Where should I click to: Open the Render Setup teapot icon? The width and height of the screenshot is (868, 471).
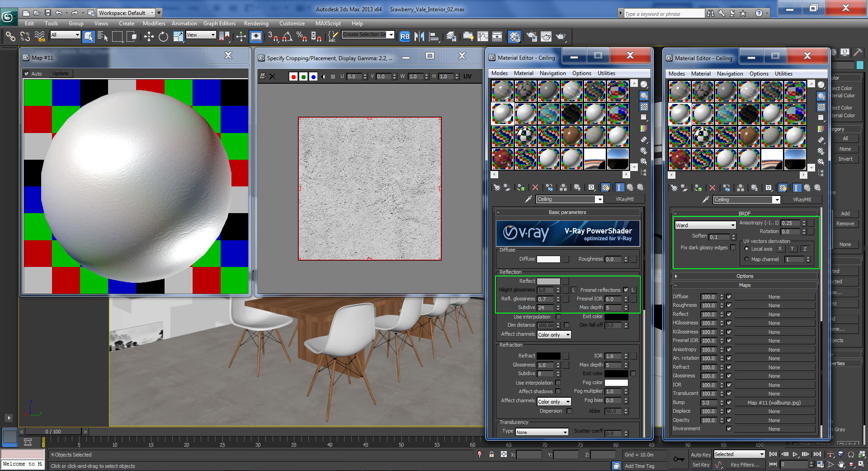pyautogui.click(x=532, y=37)
